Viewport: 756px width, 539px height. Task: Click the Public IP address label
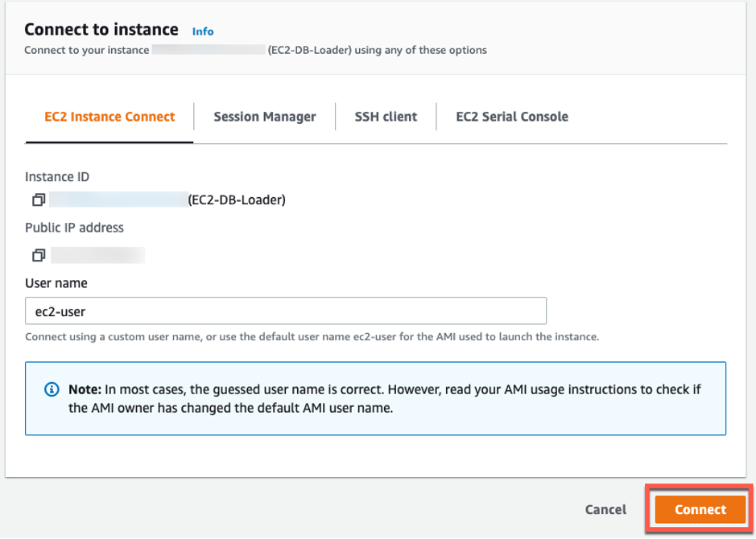pyautogui.click(x=74, y=228)
